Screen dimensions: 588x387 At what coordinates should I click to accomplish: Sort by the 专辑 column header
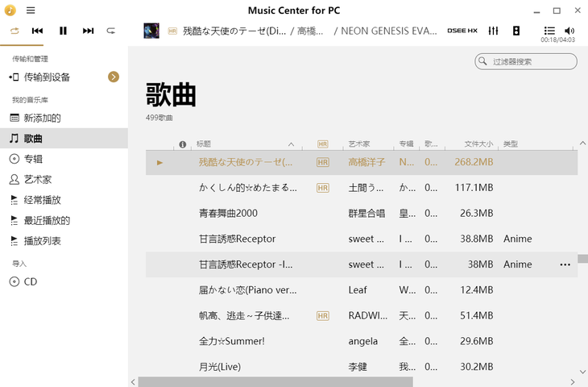[x=406, y=144]
